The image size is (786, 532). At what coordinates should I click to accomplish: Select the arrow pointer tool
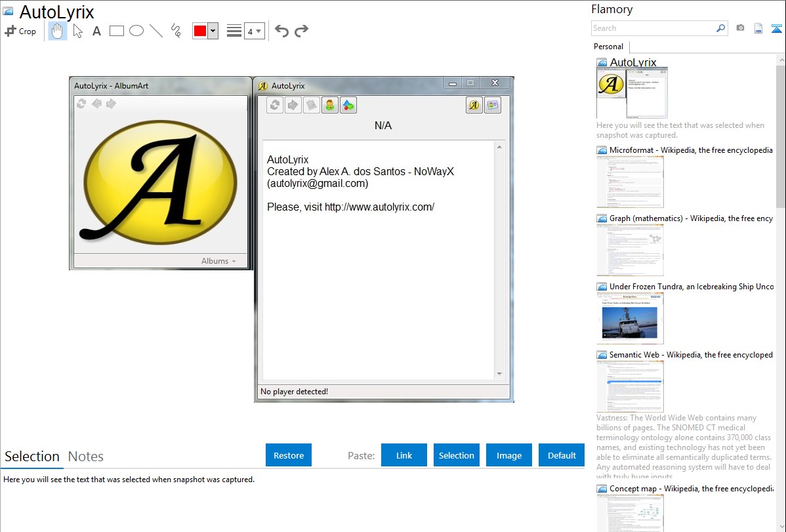click(x=77, y=31)
